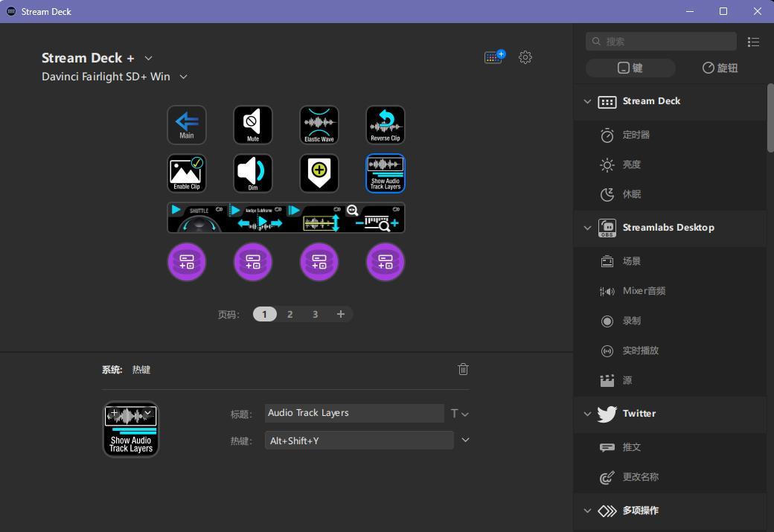Viewport: 774px width, 532px height.
Task: Add a new page with plus
Action: [x=341, y=314]
